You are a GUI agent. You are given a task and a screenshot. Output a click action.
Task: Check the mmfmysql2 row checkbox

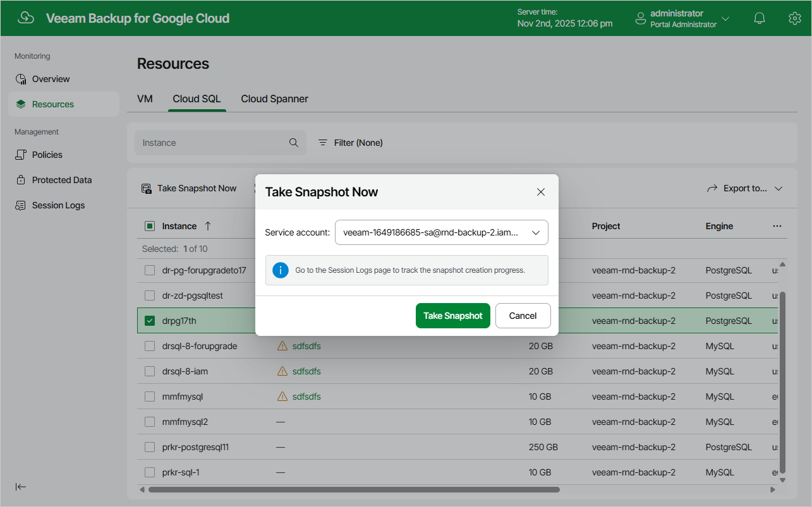pos(150,422)
